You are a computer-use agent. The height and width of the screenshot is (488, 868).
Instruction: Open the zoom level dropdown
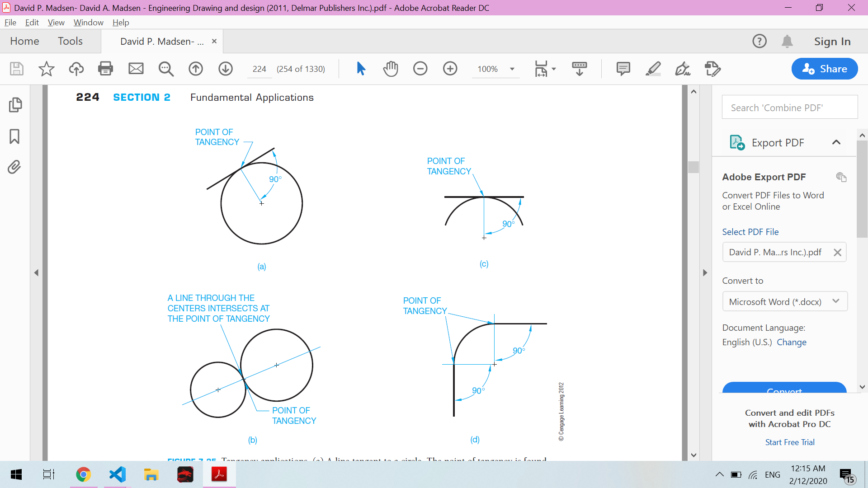512,69
